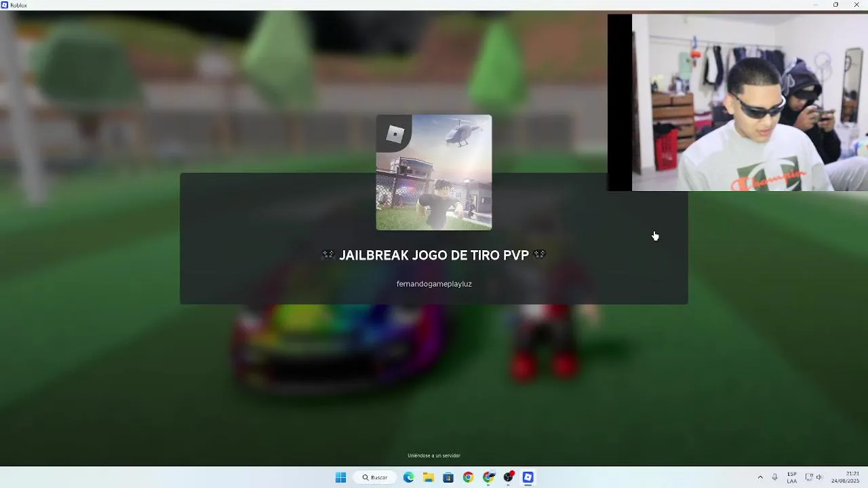
Task: Open the first Google Chrome taskbar icon
Action: 468,477
